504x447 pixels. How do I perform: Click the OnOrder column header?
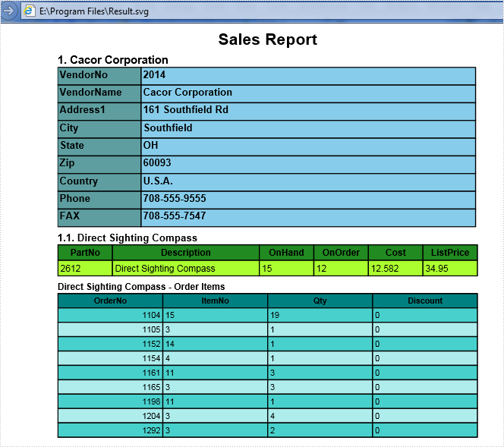[341, 252]
